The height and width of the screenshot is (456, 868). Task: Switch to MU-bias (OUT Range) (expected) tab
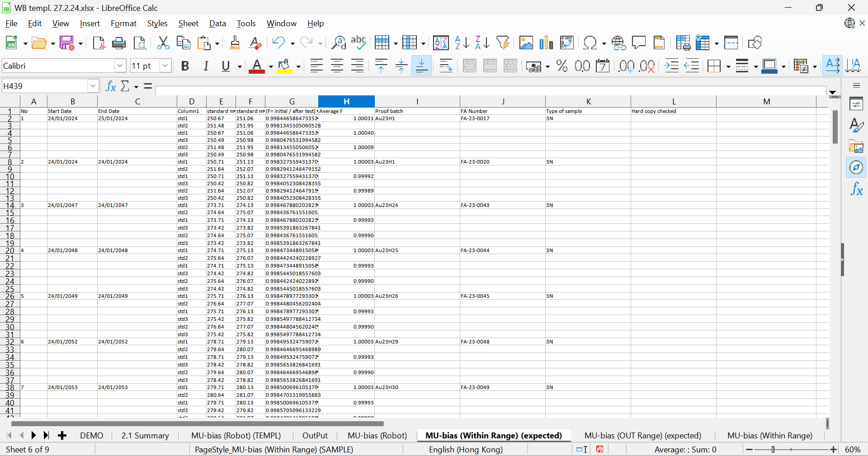643,436
